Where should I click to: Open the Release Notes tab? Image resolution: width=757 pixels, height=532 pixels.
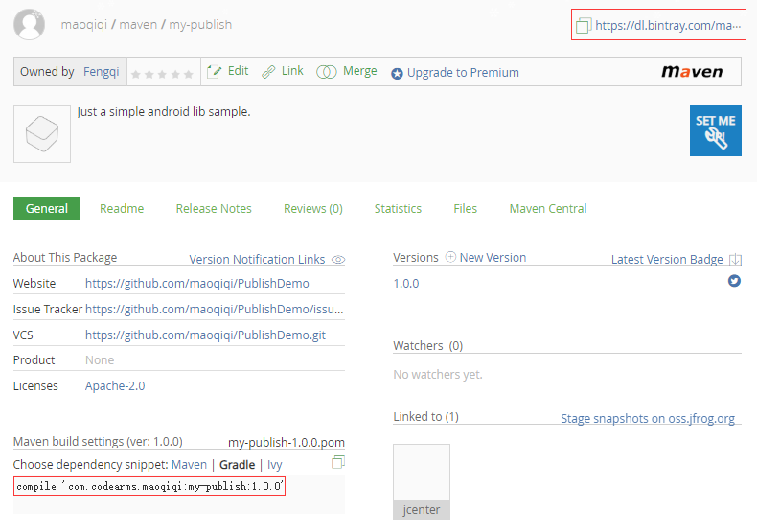(214, 209)
